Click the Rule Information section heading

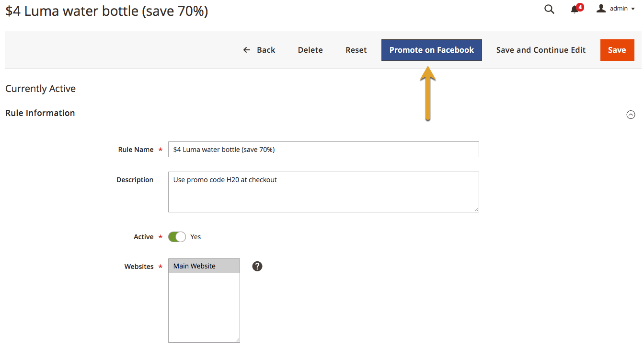click(x=40, y=113)
